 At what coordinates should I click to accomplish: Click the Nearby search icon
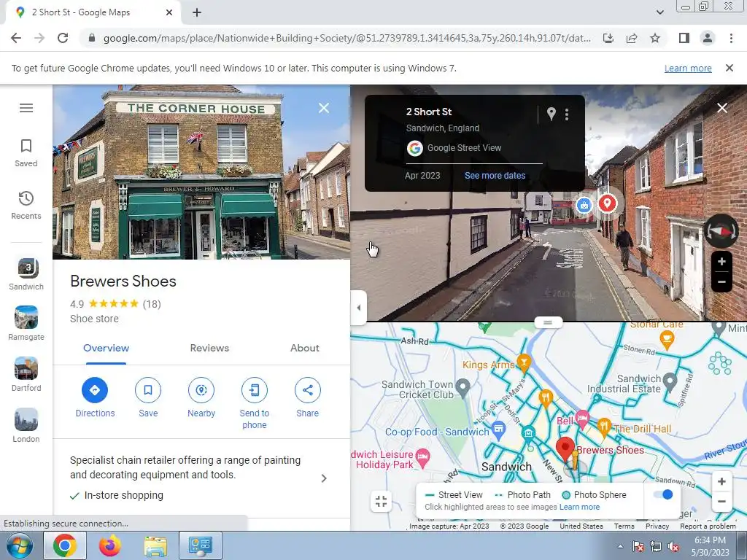click(201, 390)
